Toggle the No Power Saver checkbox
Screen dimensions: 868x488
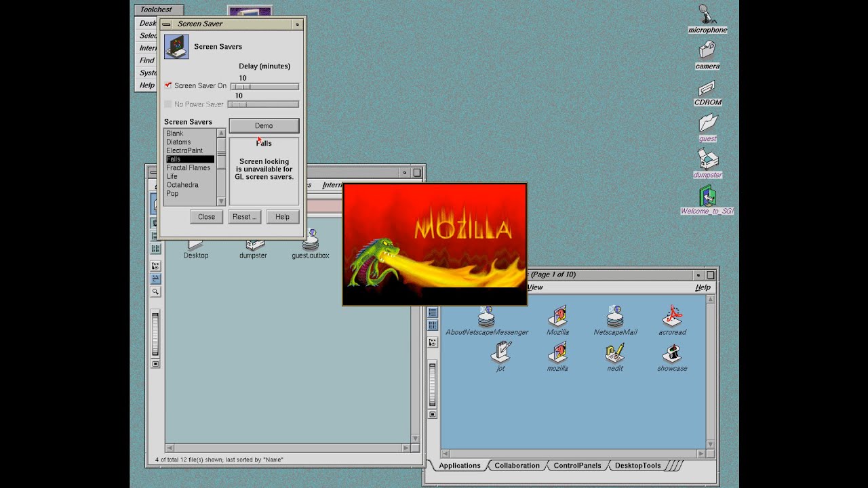click(168, 104)
